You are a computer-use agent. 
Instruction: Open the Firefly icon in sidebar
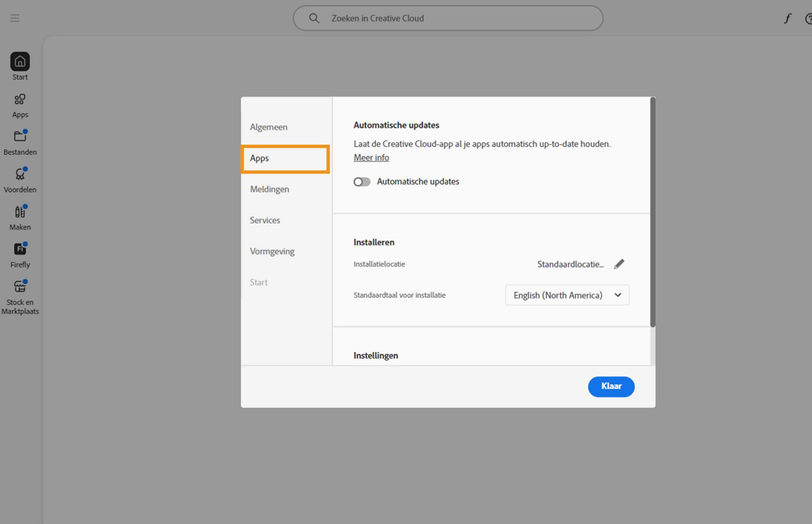coord(20,249)
